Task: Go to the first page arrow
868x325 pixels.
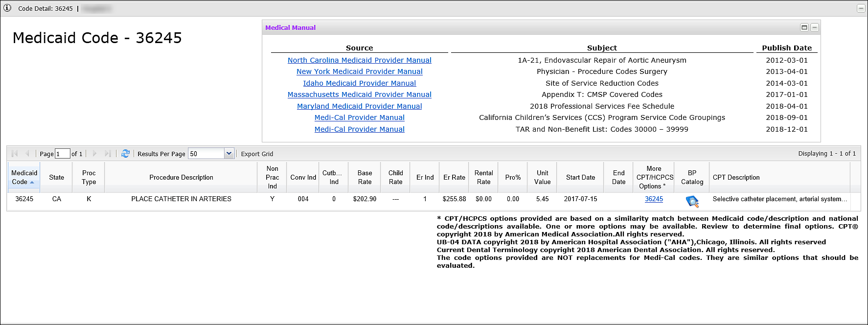Action: tap(15, 154)
